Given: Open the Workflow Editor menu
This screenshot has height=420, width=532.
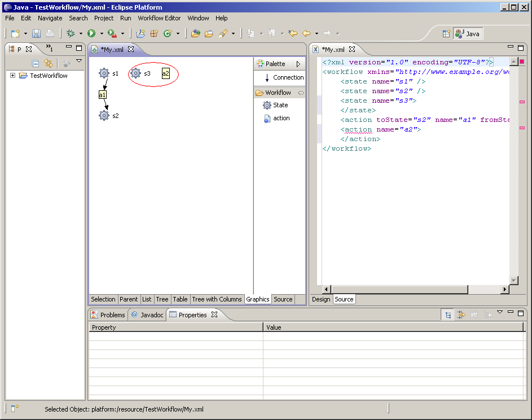Looking at the screenshot, I should pyautogui.click(x=159, y=18).
